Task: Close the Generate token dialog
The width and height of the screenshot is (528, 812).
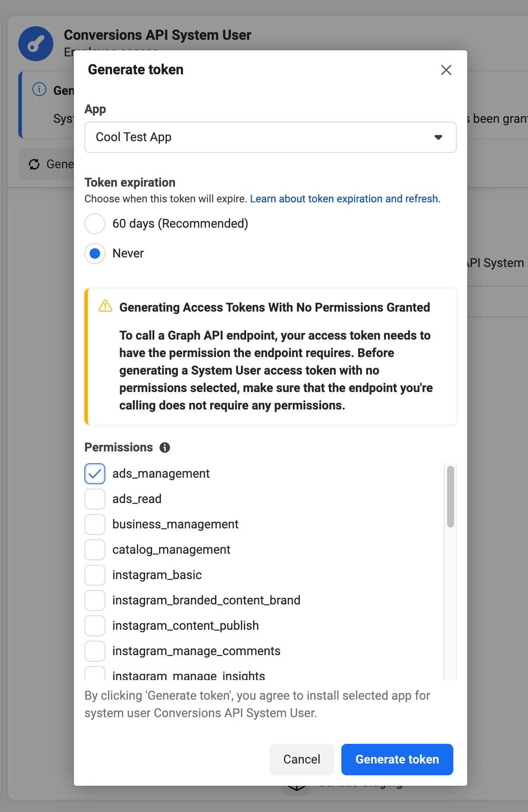Action: 446,70
